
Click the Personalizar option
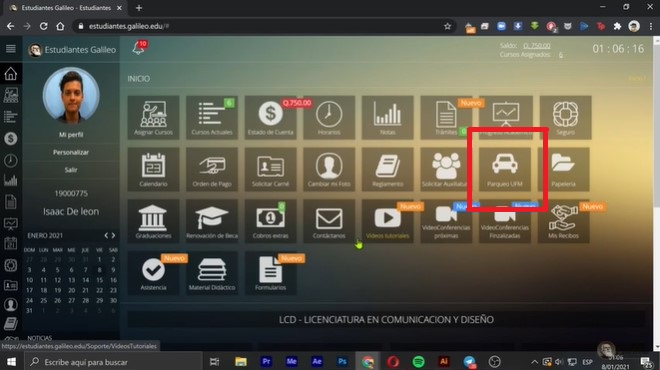[71, 152]
